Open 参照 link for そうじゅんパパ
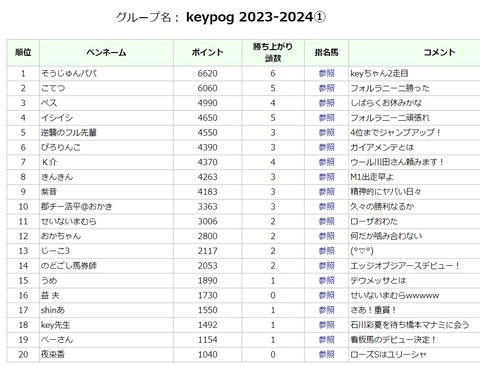Screen dimensions: 480x367 [x=326, y=73]
